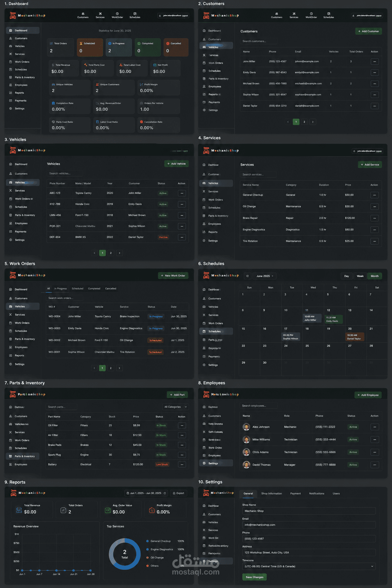Focus Search work orders field
The image size is (392, 588).
[x=64, y=298]
